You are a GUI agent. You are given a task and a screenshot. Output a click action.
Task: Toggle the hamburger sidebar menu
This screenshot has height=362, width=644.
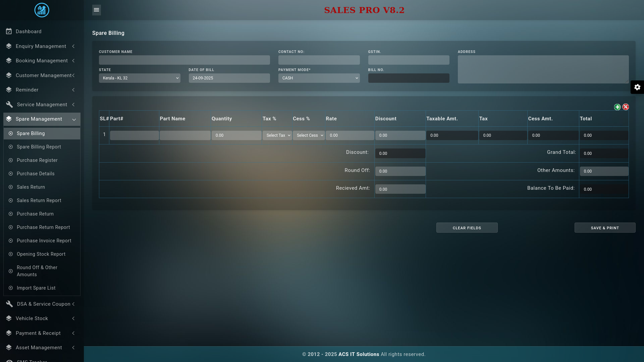(x=97, y=10)
